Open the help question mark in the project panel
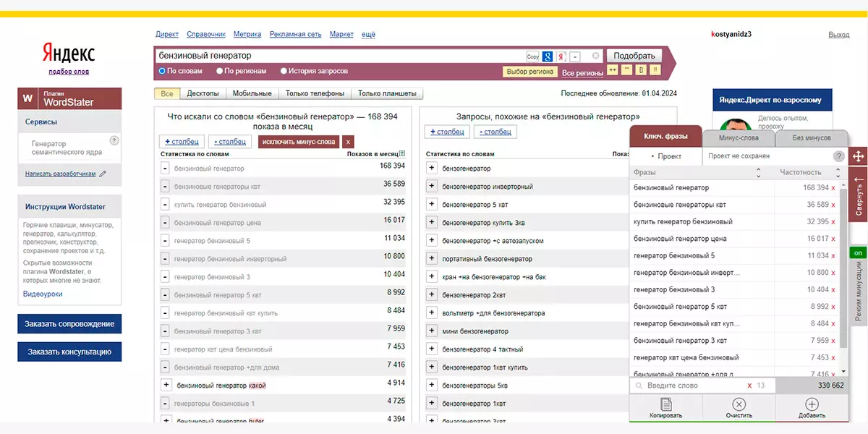 click(839, 156)
